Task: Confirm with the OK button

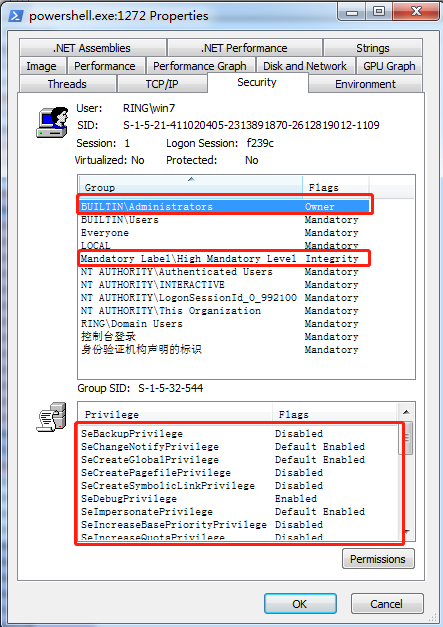Action: (x=300, y=603)
